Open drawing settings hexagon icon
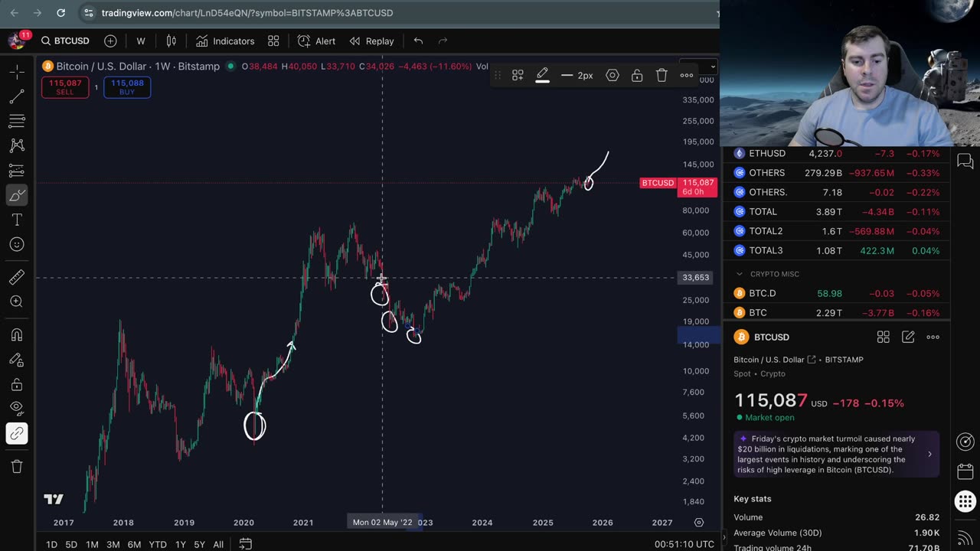The height and width of the screenshot is (551, 980). (x=612, y=75)
